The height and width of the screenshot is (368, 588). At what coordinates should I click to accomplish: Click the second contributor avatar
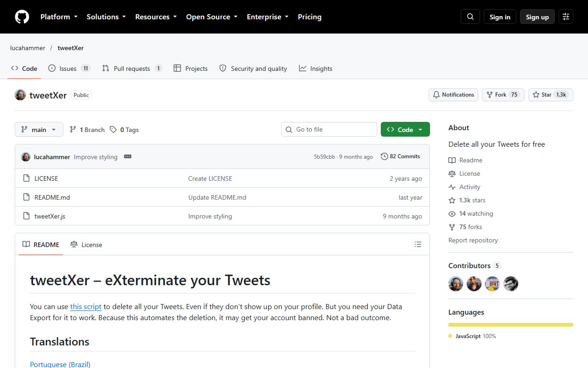pyautogui.click(x=474, y=284)
